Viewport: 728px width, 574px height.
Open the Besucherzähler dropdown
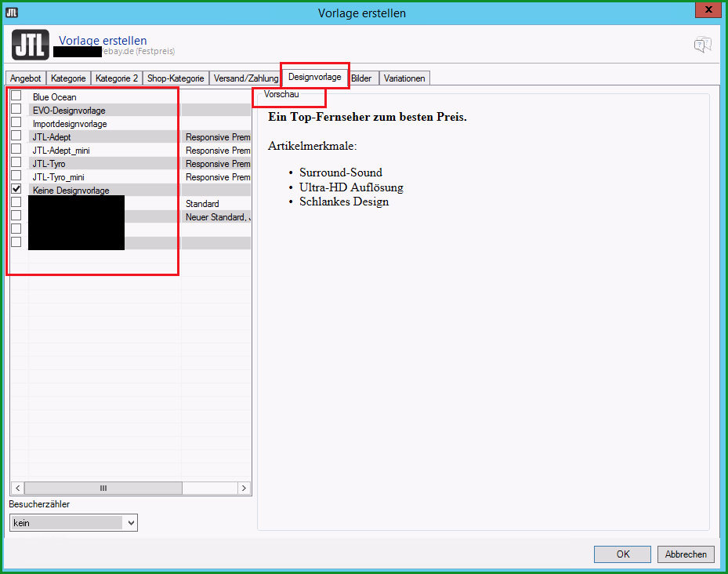[x=74, y=523]
